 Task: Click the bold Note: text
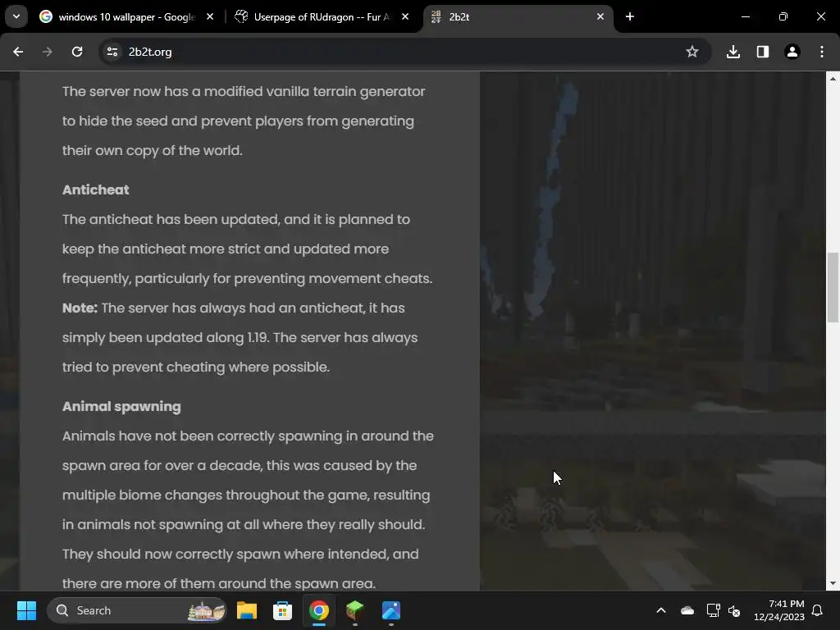coord(80,308)
